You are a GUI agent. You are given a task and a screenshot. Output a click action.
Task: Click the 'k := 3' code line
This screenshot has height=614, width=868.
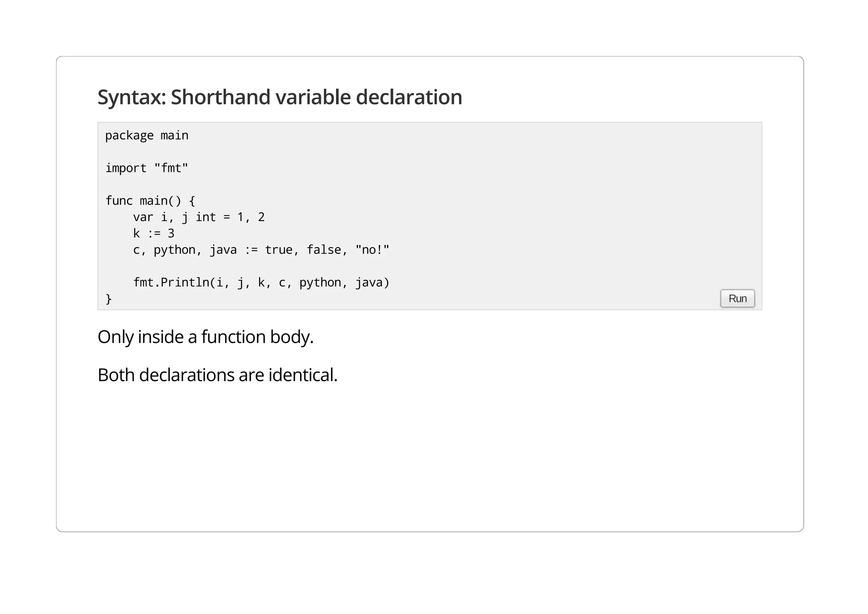[x=153, y=234]
